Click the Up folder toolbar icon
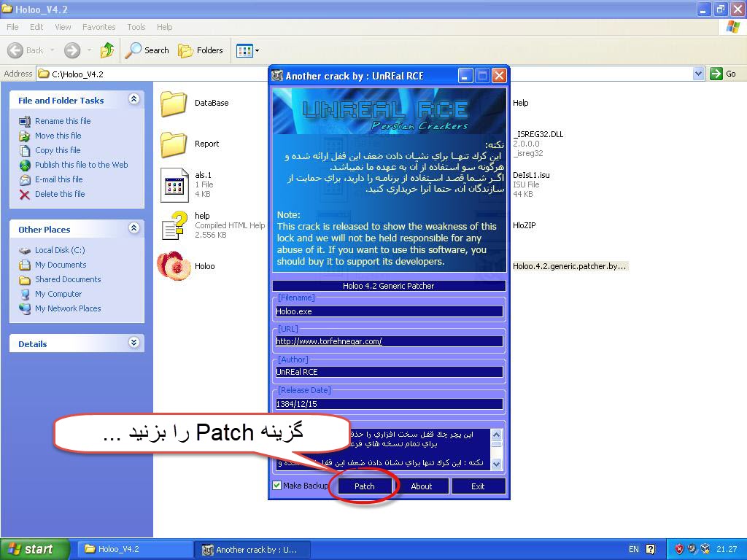Viewport: 747px width, 560px height. 107,50
